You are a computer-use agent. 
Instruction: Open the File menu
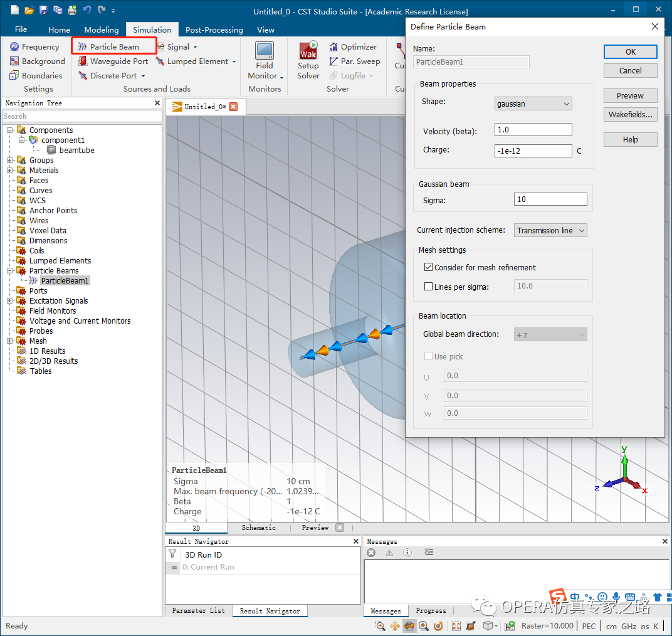[21, 29]
